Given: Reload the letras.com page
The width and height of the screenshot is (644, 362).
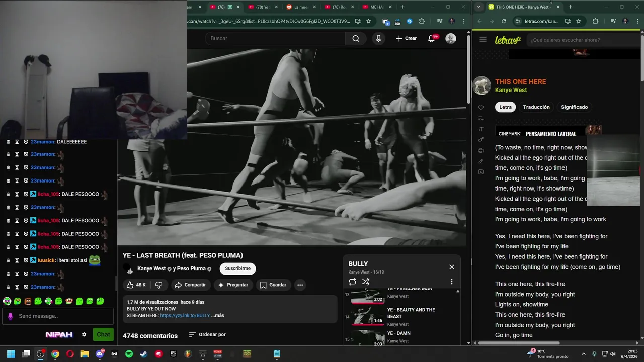Looking at the screenshot, I should point(504,21).
